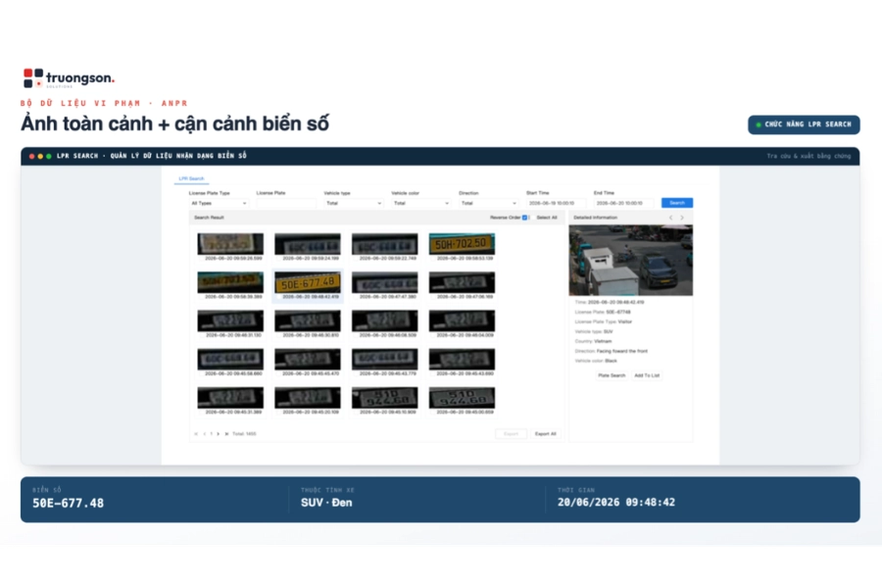Viewport: 882px width, 588px height.
Task: Click the Total: 1455 results count
Action: point(244,434)
